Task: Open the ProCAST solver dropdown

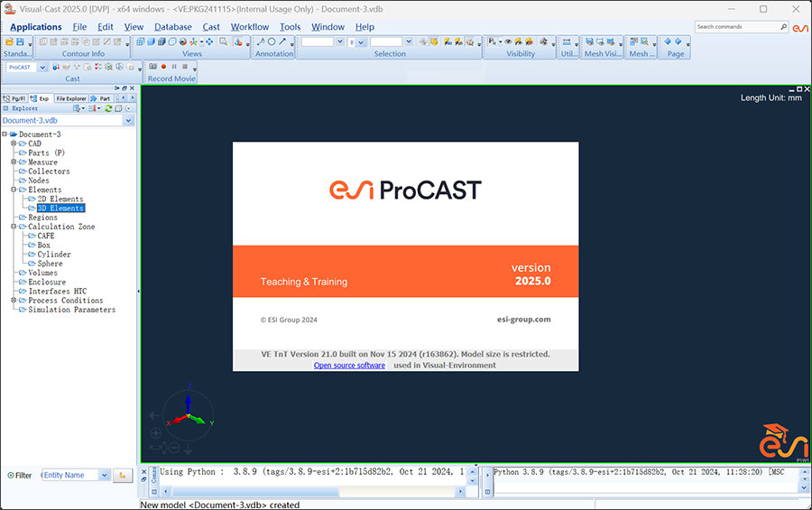Action: pyautogui.click(x=42, y=68)
